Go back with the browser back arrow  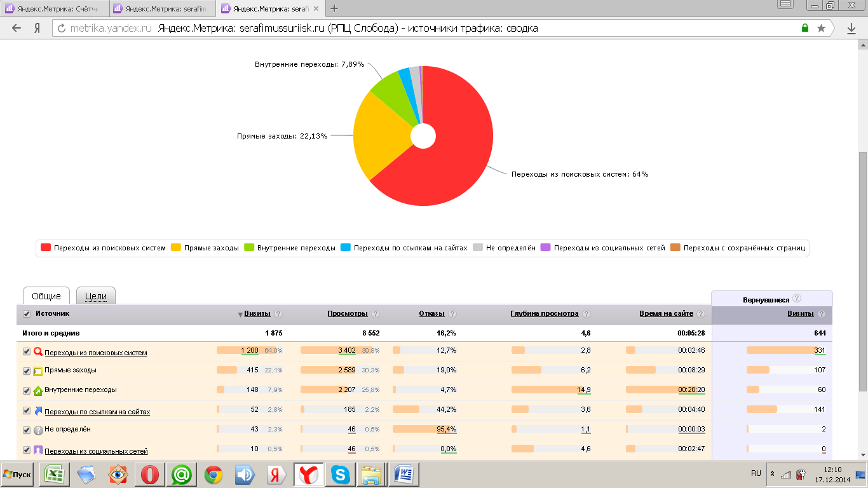tap(17, 28)
